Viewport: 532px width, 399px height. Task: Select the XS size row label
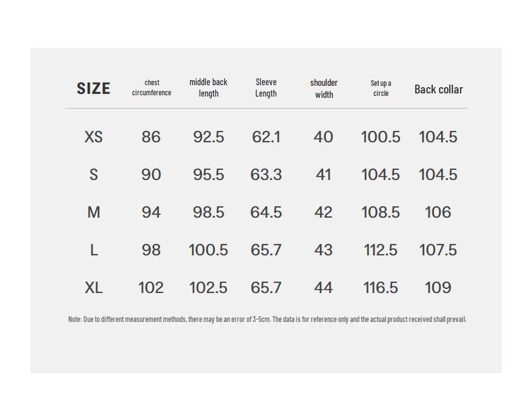click(94, 137)
